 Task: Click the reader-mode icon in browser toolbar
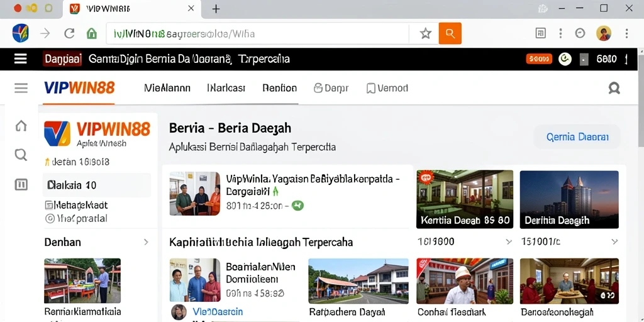point(540,33)
